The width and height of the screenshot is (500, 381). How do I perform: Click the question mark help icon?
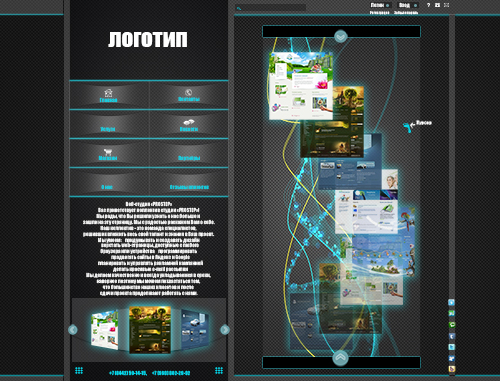point(428,5)
